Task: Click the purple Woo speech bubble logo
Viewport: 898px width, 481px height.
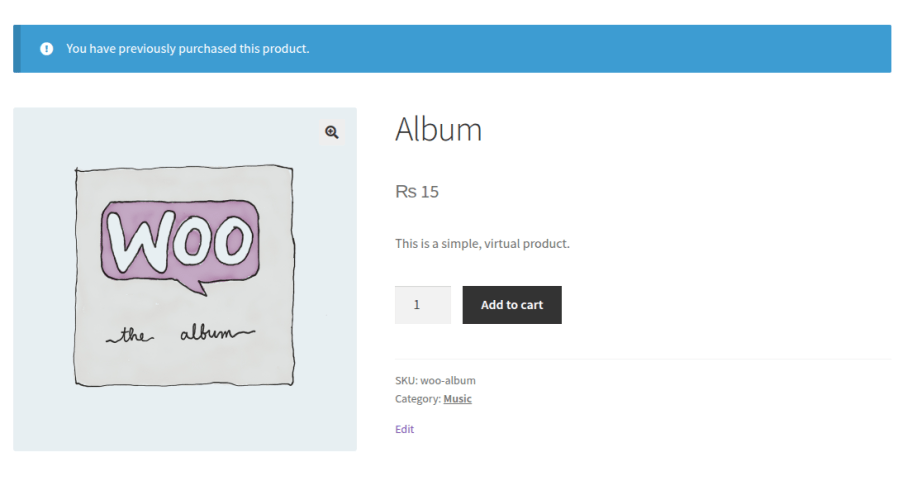Action: coord(180,244)
